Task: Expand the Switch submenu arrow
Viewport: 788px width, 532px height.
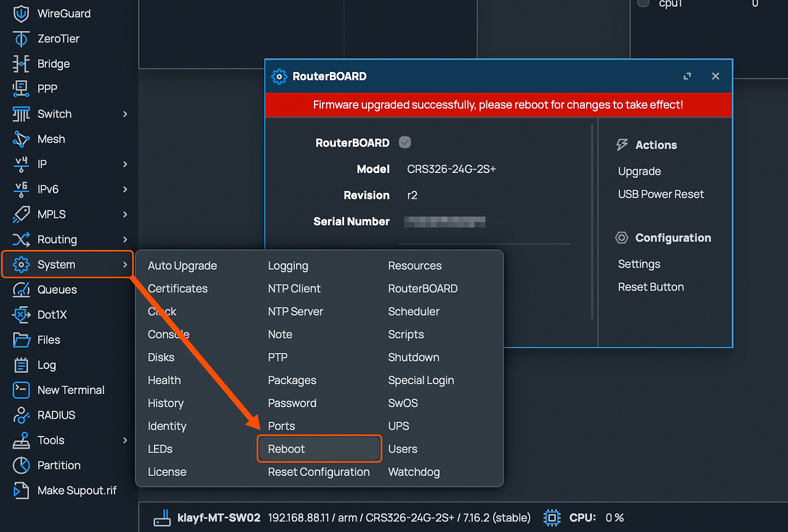Action: [x=125, y=114]
